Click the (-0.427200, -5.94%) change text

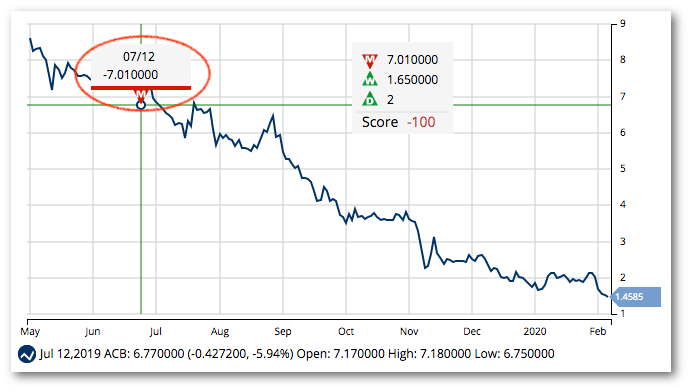tap(240, 354)
